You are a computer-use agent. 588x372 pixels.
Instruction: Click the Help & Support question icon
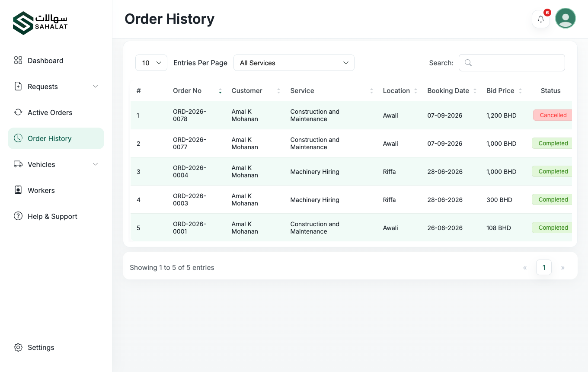[x=18, y=216]
